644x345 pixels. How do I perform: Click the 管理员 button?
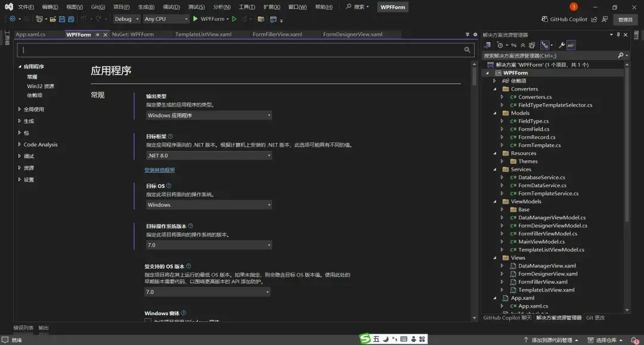(625, 20)
